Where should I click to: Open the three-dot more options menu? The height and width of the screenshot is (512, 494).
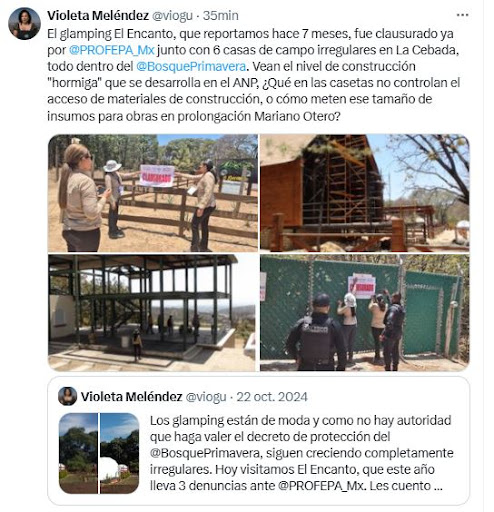tap(462, 15)
